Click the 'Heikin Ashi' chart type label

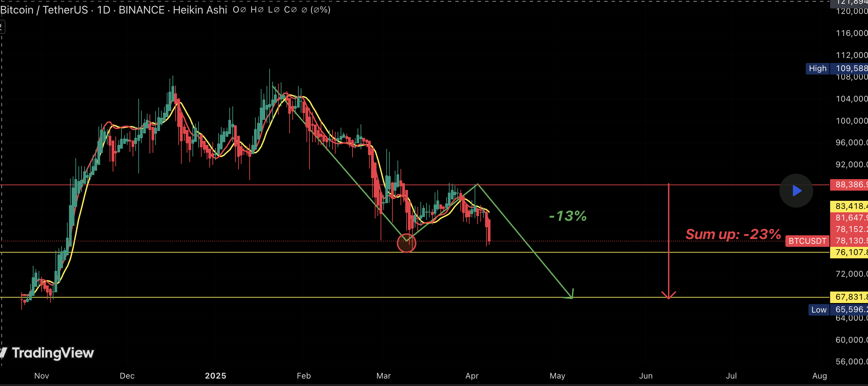(x=200, y=10)
